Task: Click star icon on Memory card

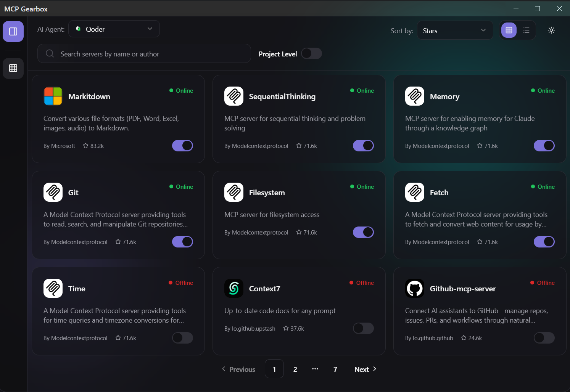Action: tap(480, 146)
